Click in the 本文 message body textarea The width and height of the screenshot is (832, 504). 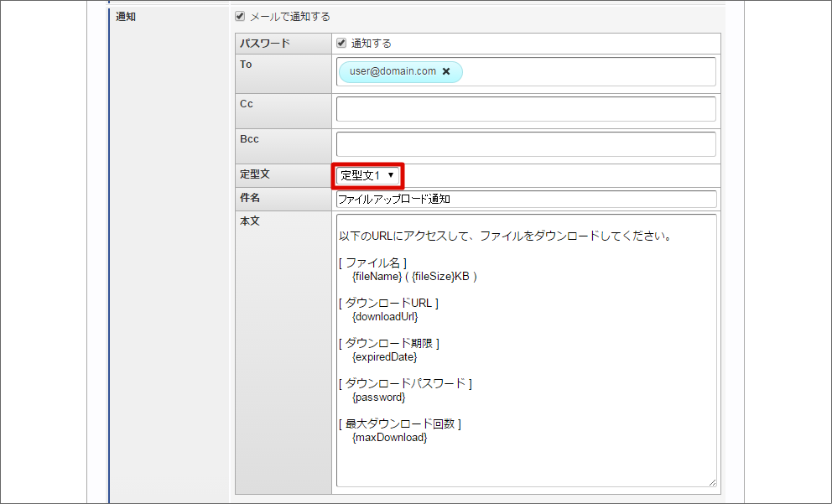526,351
